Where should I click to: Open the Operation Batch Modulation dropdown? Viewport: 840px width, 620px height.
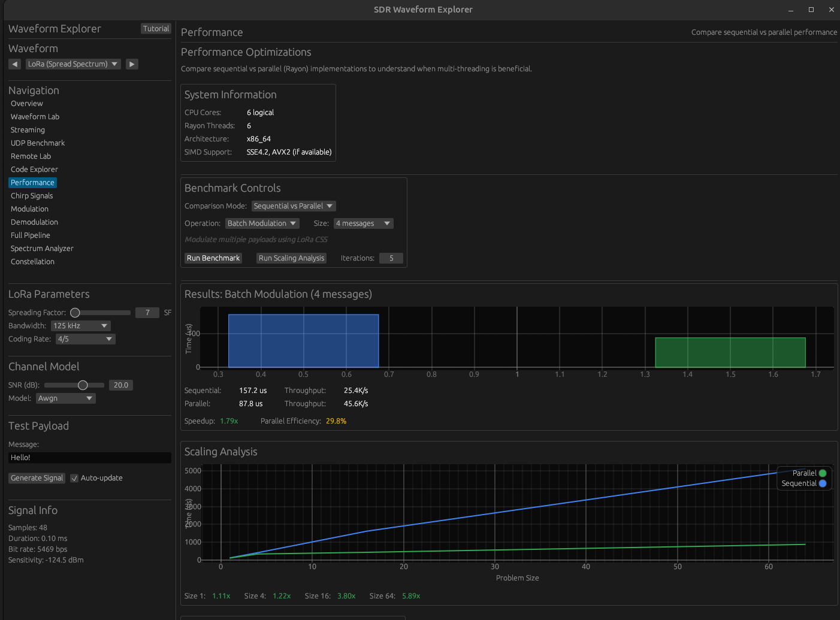(262, 223)
